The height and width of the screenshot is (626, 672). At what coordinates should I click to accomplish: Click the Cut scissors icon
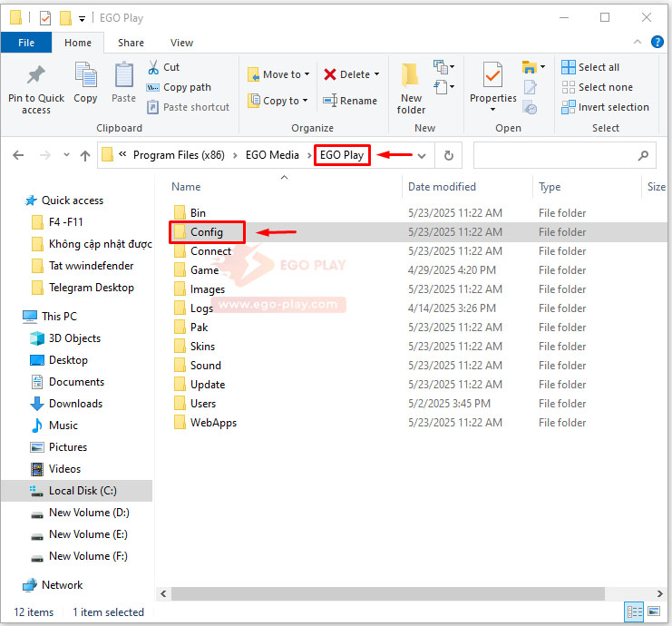pos(153,67)
